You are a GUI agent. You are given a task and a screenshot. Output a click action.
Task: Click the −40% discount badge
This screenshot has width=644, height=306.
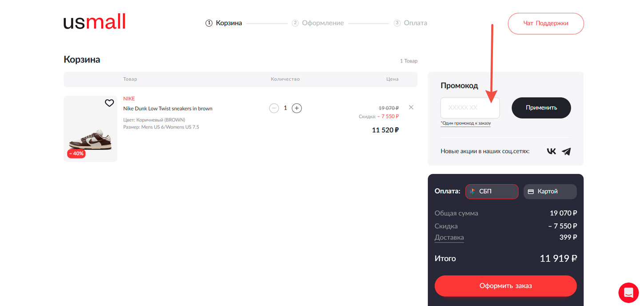[76, 153]
